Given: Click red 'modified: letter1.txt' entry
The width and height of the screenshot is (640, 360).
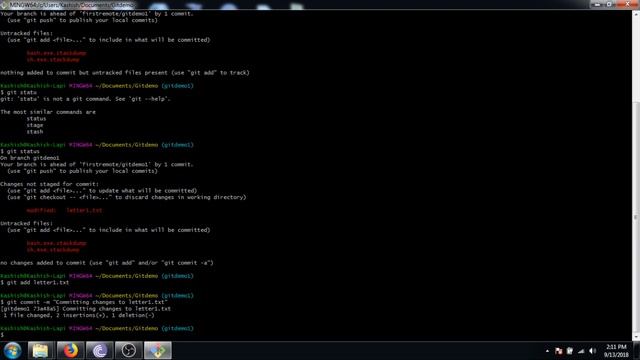Looking at the screenshot, I should (x=64, y=210).
